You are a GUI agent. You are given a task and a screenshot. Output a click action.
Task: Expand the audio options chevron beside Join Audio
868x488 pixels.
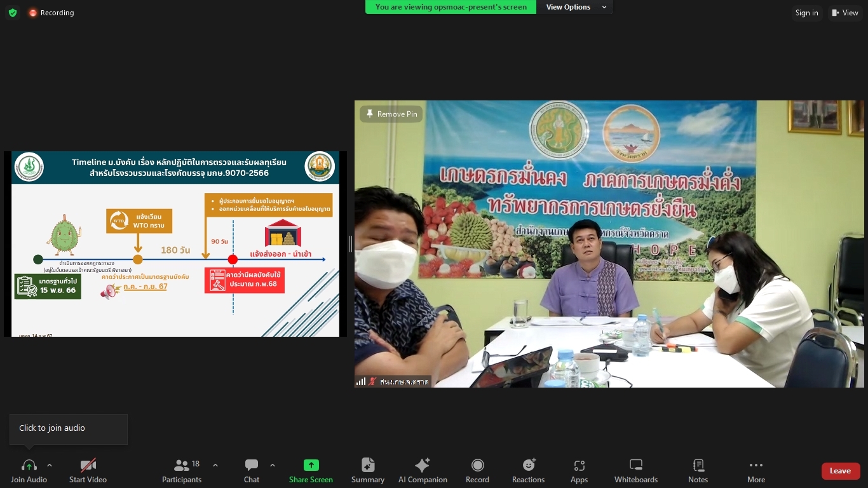point(50,465)
